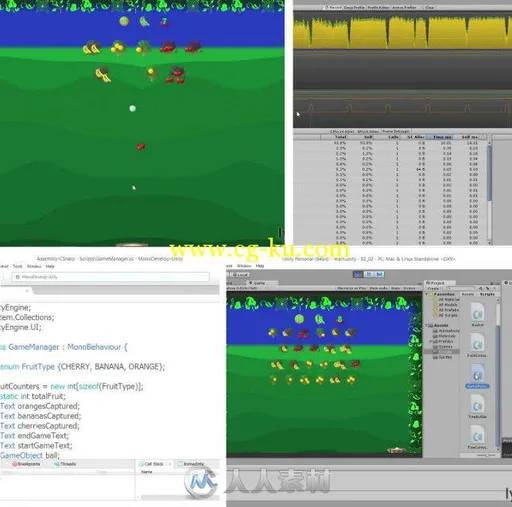Click the Pause button in Unity toolbar

click(x=369, y=274)
